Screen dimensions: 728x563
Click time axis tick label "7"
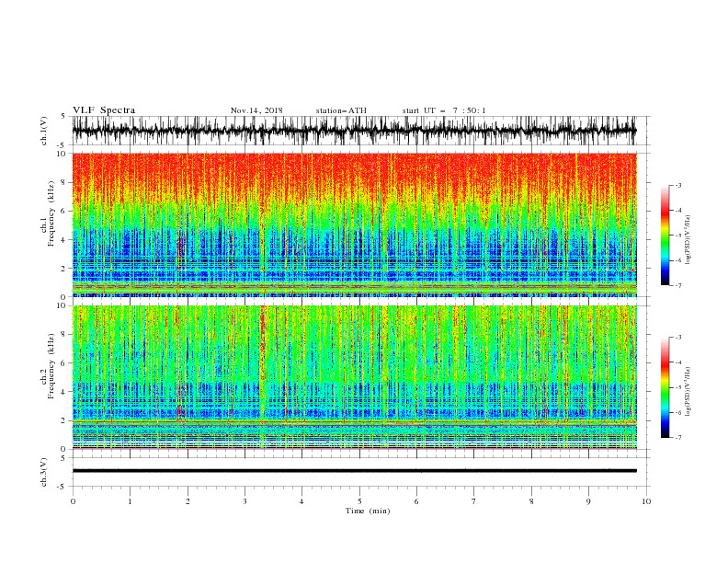474,501
